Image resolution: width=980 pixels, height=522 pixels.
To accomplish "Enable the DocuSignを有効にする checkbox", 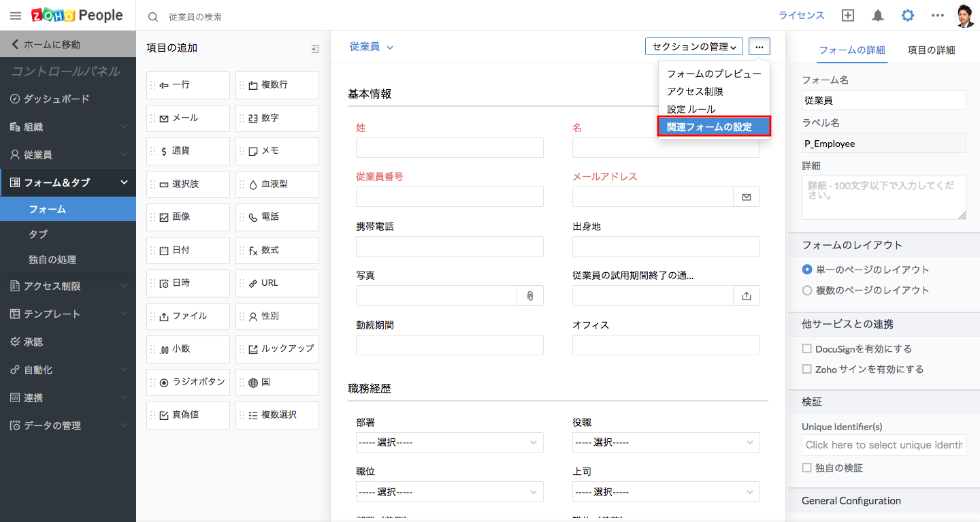I will [807, 348].
